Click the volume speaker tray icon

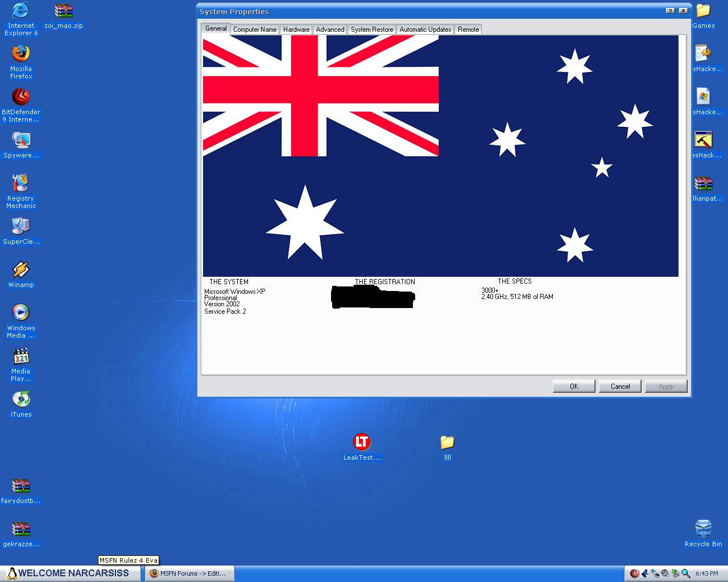[664, 573]
